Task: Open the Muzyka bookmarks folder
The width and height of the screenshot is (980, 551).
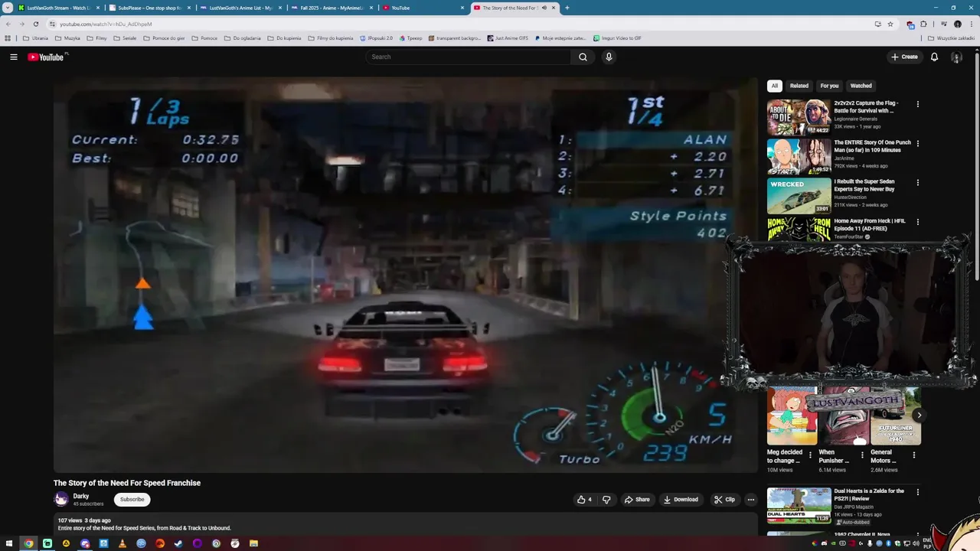Action: pos(67,37)
